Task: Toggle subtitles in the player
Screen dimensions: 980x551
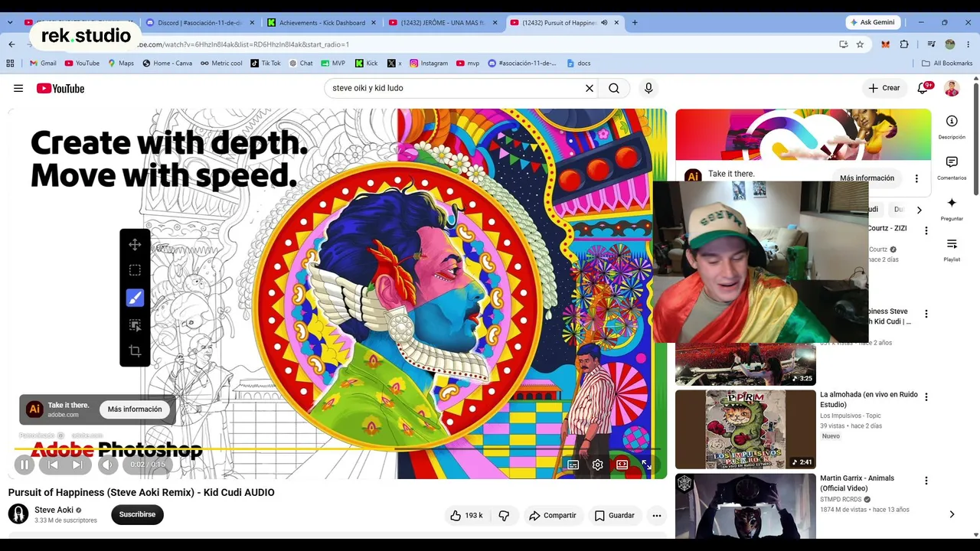Action: click(x=573, y=465)
